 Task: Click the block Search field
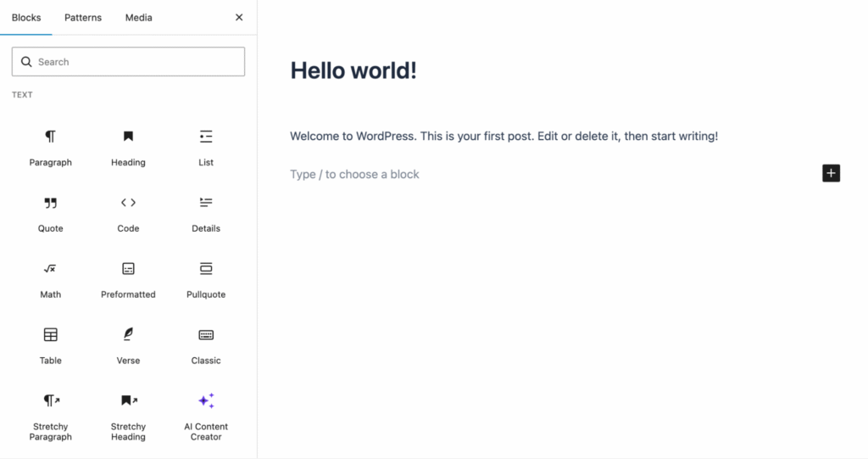click(129, 62)
